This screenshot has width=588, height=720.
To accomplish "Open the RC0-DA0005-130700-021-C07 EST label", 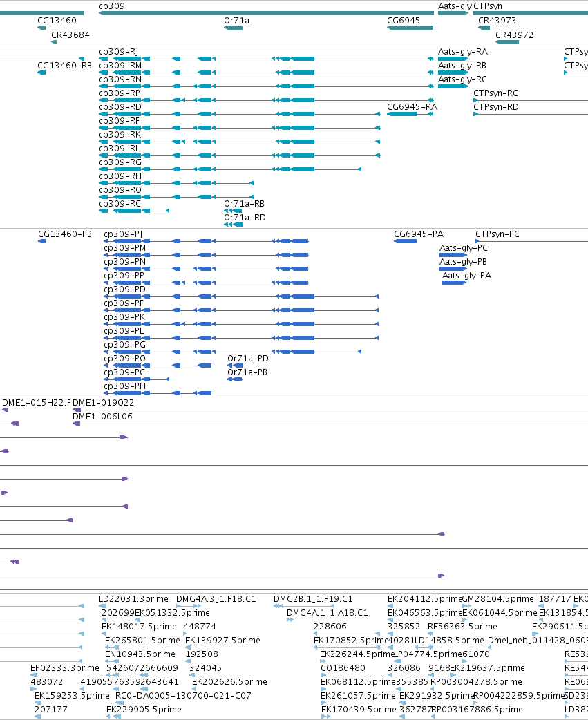I will coord(183,695).
